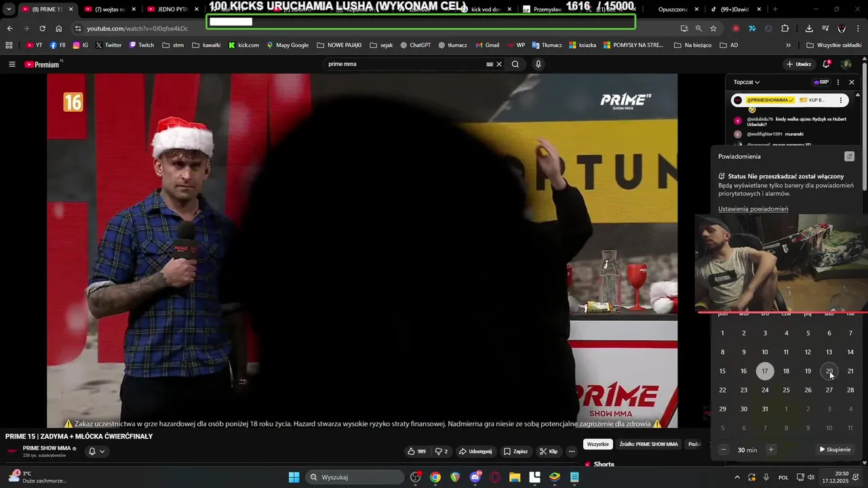Expand subscription notification bell dropdown

96,451
